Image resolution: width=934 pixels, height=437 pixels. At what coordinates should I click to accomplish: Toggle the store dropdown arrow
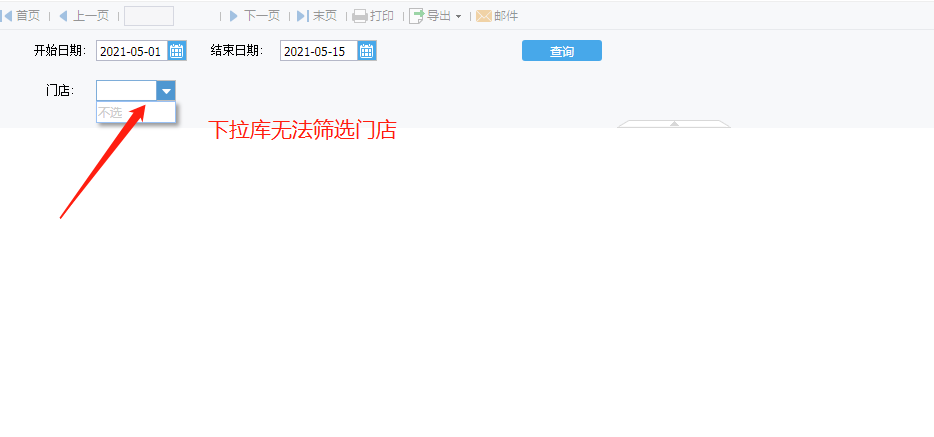(166, 90)
